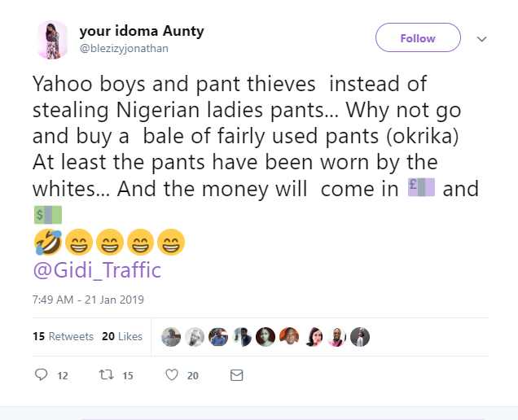Screen dimensions: 518x420
Task: Open the "your idoma Aunty" display name
Action: coord(141,32)
